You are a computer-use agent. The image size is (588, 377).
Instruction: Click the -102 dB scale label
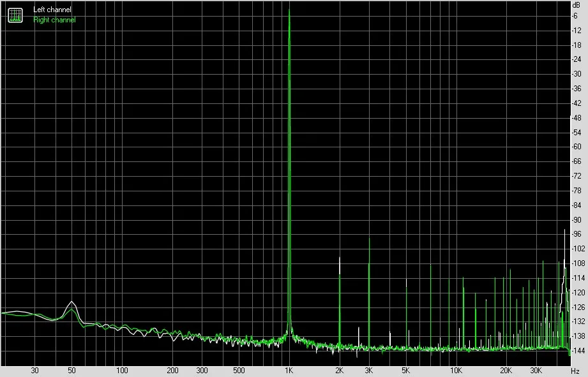(578, 248)
